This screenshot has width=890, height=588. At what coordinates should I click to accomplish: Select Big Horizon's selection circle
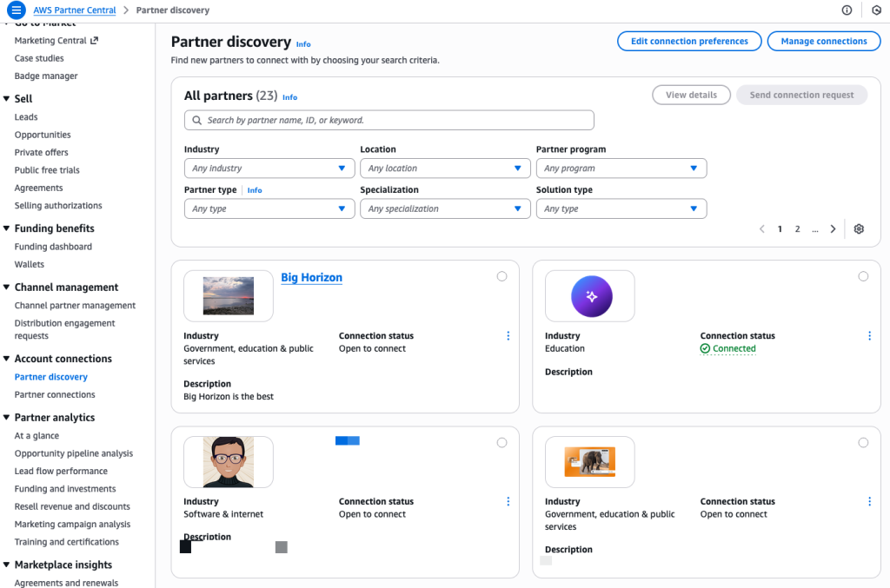[501, 276]
